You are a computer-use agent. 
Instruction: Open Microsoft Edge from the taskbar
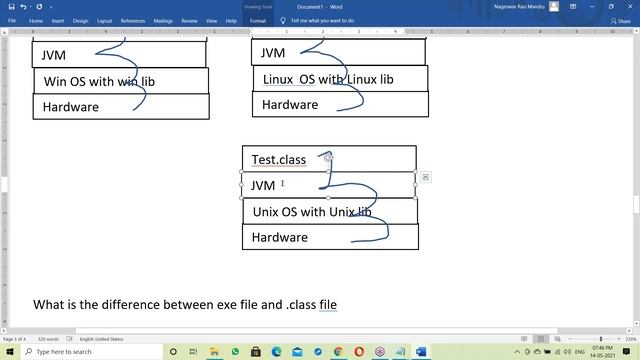(x=276, y=351)
